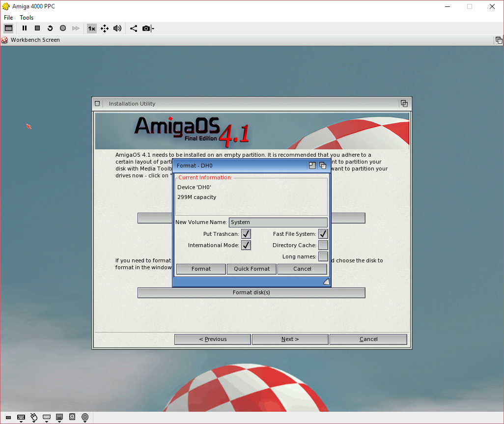Click the floppy disk icon in status bar
504x424 pixels.
point(59,417)
